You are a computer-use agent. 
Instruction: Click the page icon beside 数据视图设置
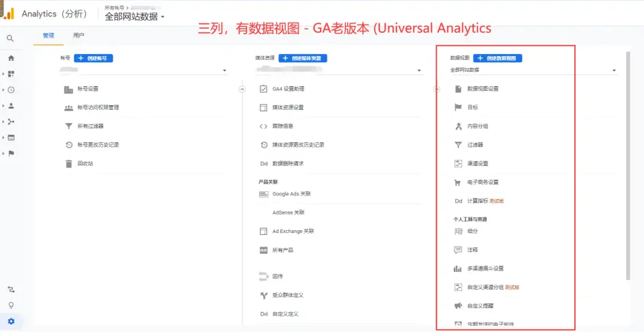458,89
